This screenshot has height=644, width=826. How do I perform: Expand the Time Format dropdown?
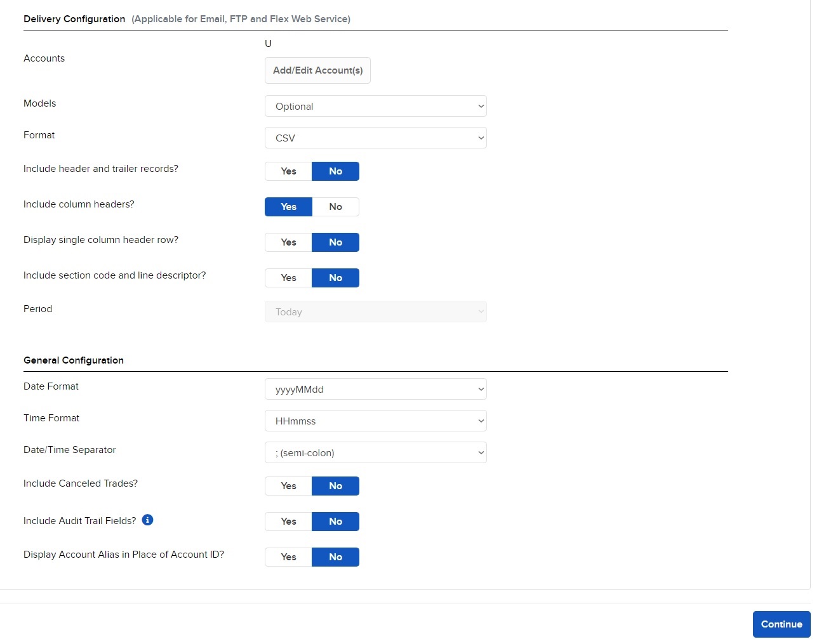[x=375, y=421]
